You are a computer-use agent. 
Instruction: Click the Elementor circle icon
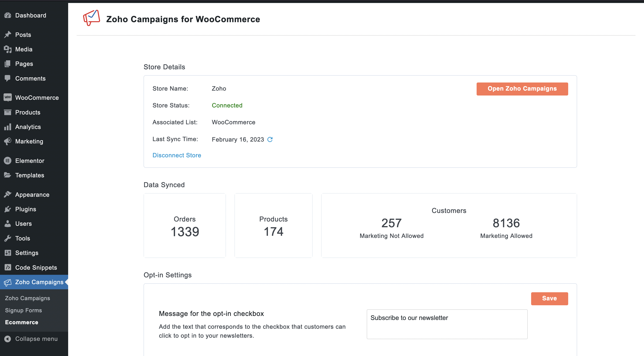(8, 161)
